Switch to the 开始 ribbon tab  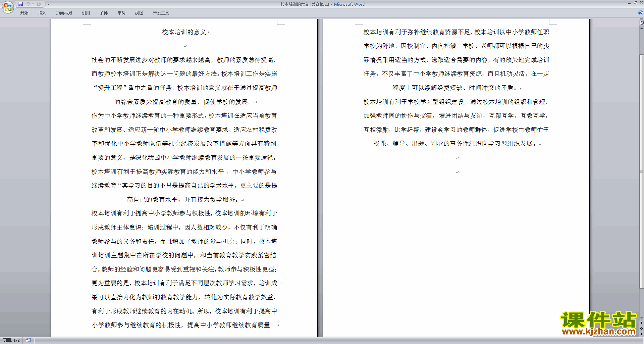pos(24,13)
